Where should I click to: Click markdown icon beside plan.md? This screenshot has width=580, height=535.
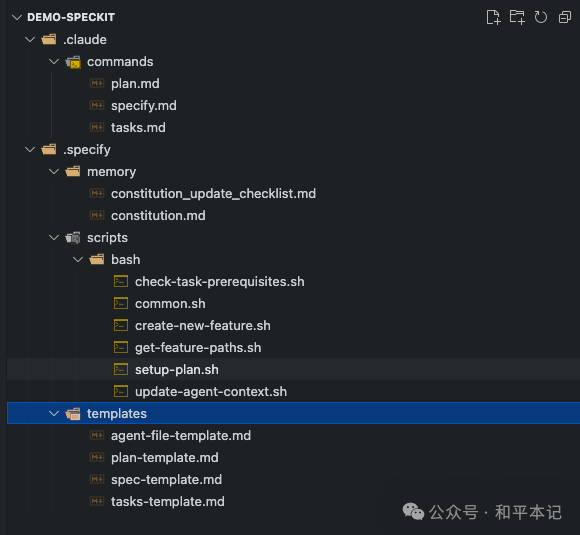click(97, 83)
